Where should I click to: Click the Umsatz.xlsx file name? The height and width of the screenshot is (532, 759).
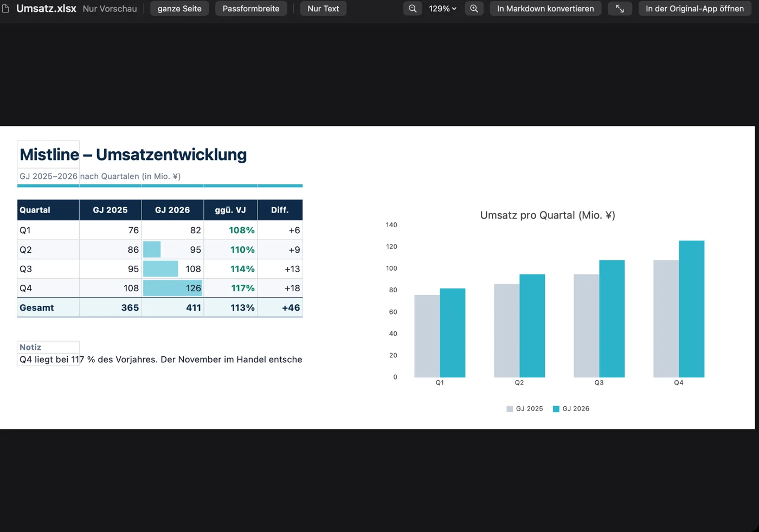[x=46, y=9]
